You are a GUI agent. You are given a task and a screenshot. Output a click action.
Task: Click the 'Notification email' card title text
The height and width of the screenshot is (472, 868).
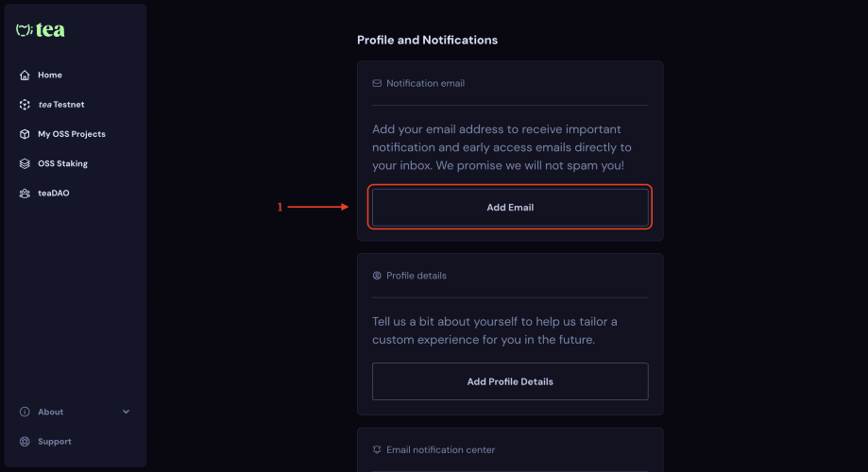coord(425,83)
